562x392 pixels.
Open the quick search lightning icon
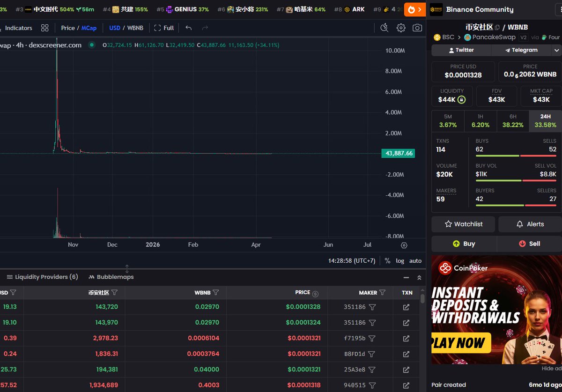point(385,28)
